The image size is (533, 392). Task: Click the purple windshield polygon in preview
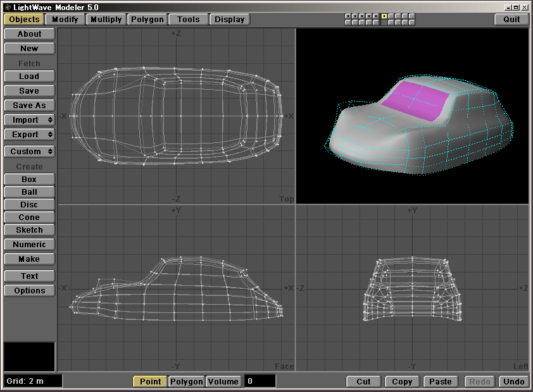click(x=415, y=100)
